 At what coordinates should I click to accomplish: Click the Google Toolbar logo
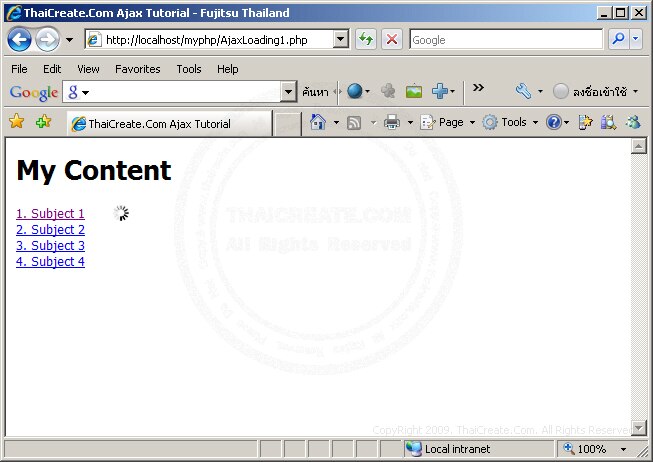coord(34,92)
